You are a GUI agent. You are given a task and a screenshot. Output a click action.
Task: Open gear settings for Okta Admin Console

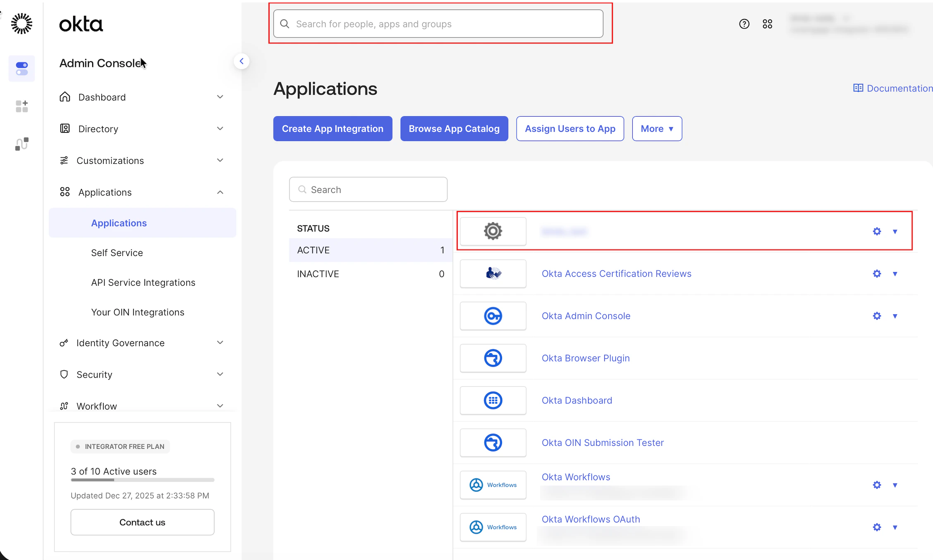coord(876,316)
